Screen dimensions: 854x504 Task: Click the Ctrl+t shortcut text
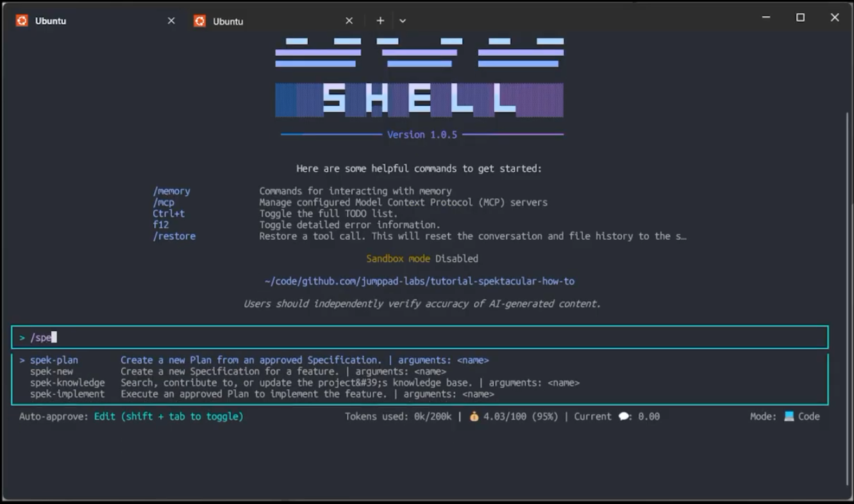click(x=169, y=214)
